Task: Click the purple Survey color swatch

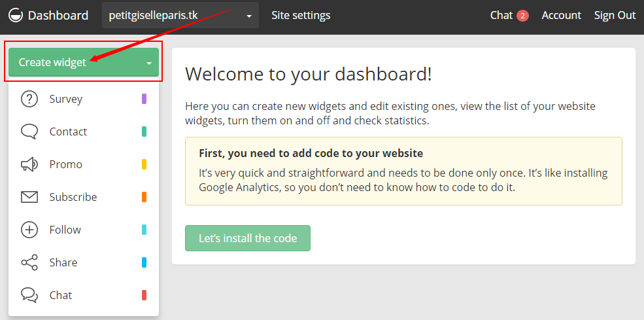Action: point(144,99)
